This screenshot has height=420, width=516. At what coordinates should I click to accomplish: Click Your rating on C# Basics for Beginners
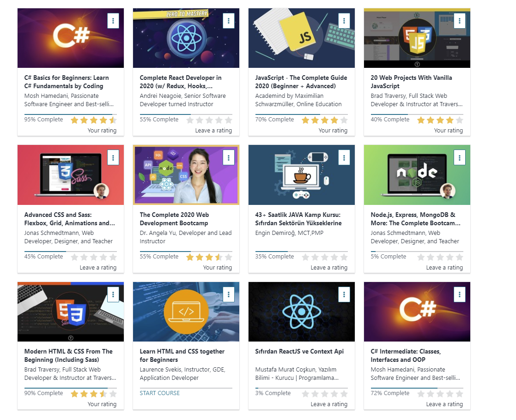(x=102, y=131)
